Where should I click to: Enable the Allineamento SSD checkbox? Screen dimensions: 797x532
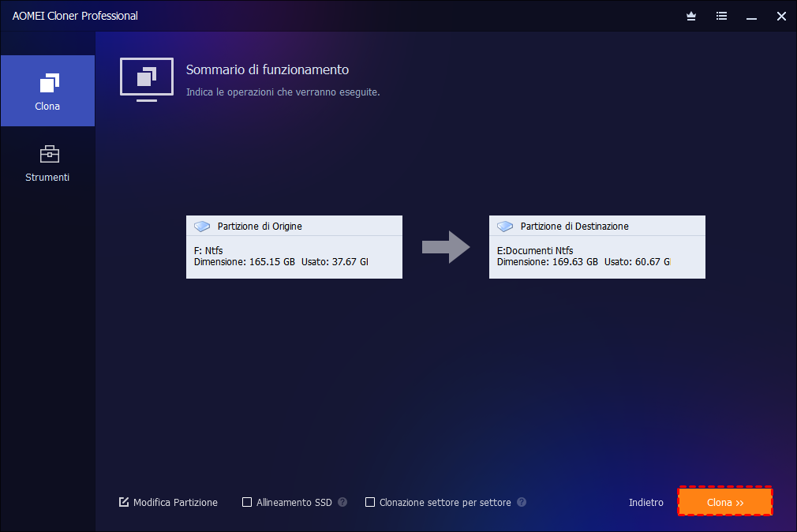[x=247, y=502]
